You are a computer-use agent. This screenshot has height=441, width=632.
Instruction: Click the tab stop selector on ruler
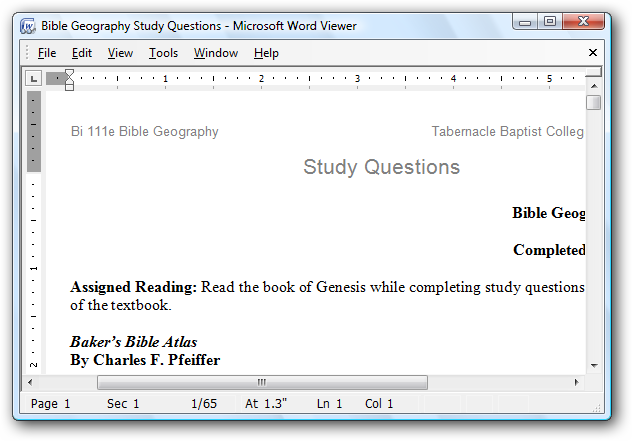[33, 78]
